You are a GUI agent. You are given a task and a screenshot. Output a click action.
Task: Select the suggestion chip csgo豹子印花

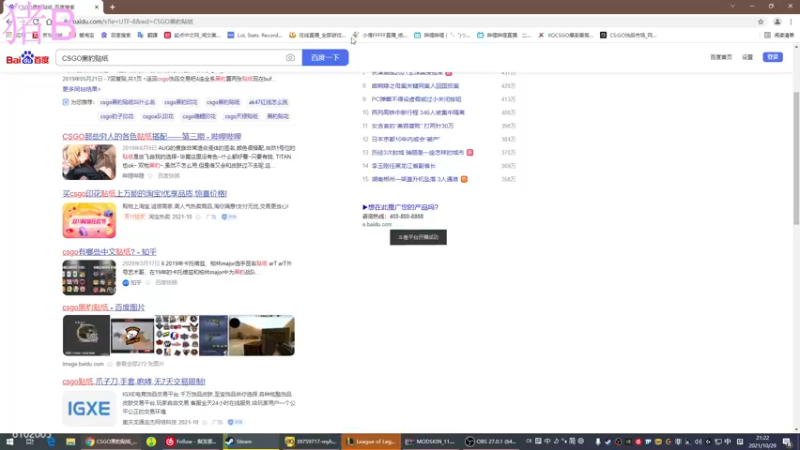click(117, 116)
